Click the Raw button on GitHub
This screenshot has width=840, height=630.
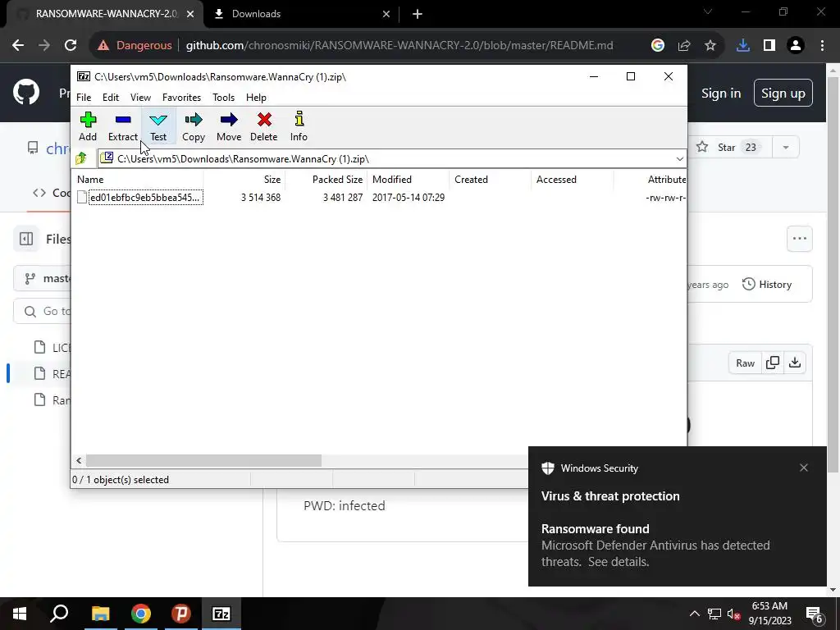point(745,363)
